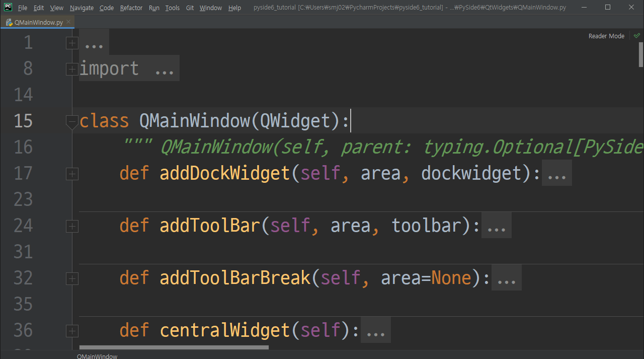The height and width of the screenshot is (359, 644).
Task: Collapse the QMainWindow class at line 15
Action: 72,121
